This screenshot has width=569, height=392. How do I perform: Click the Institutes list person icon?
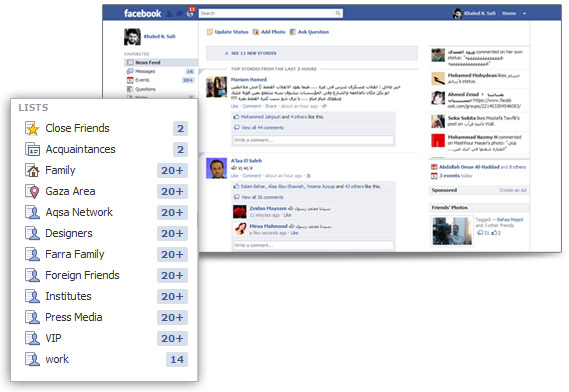point(32,297)
